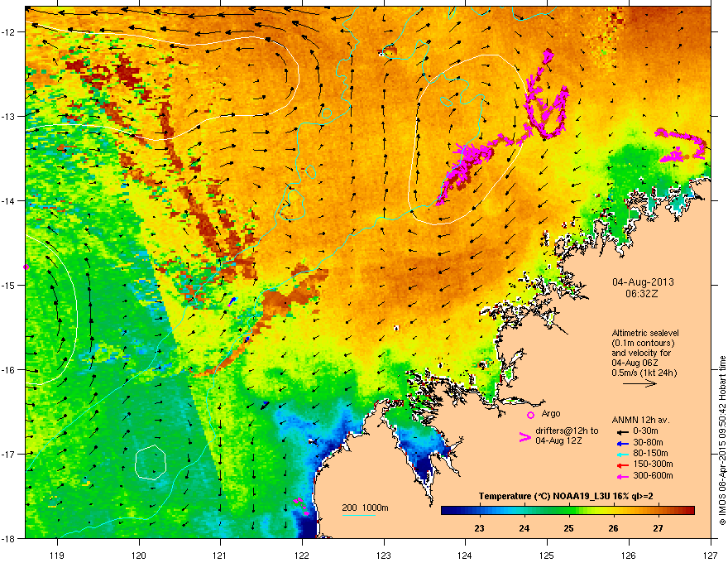
Task: Click the colorbar tick label '26'
Action: pyautogui.click(x=613, y=528)
